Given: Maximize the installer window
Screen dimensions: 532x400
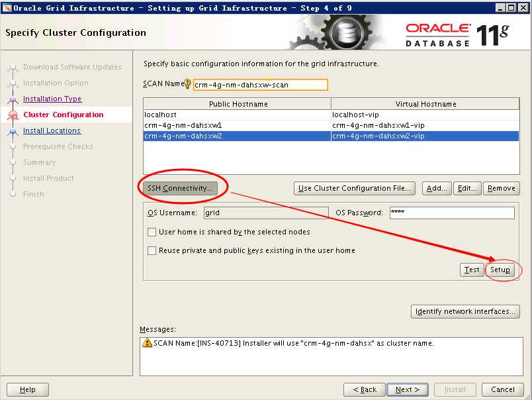Looking at the screenshot, I should [511, 7].
